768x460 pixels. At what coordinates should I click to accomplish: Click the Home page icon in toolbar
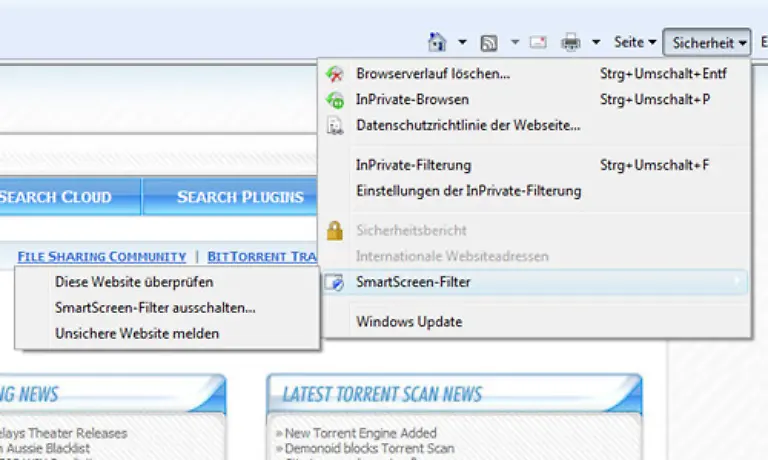tap(437, 43)
